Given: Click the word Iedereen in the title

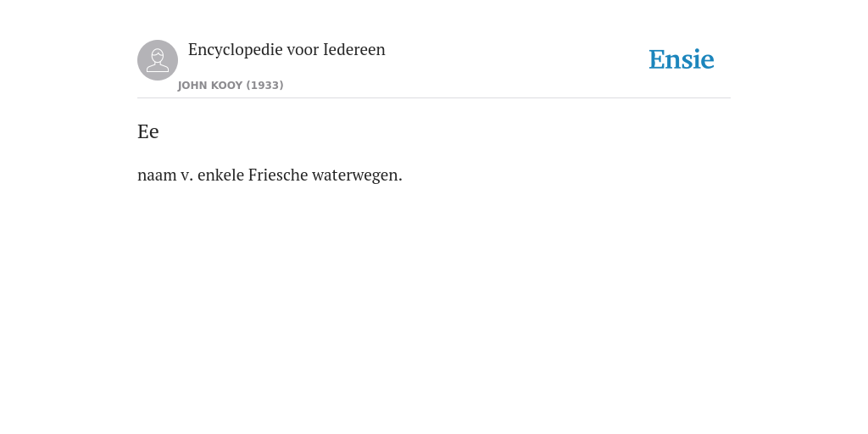Looking at the screenshot, I should (x=354, y=50).
